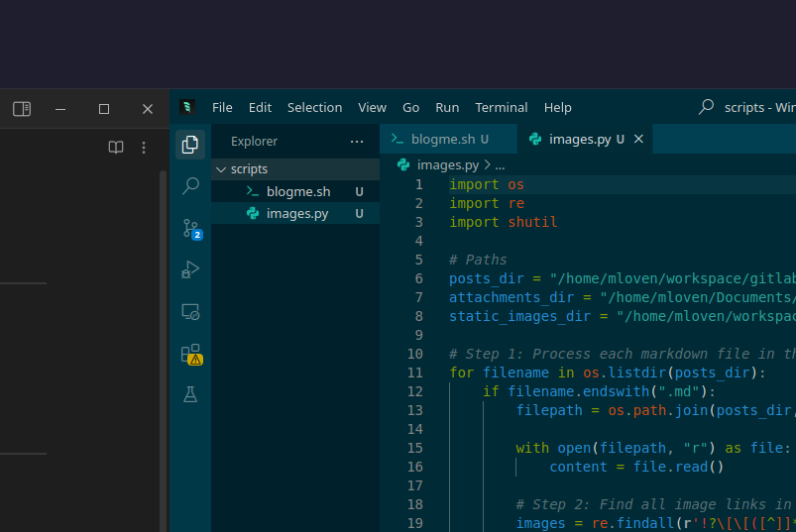796x532 pixels.
Task: Switch to the blogme.sh editor tab
Action: pyautogui.click(x=443, y=140)
